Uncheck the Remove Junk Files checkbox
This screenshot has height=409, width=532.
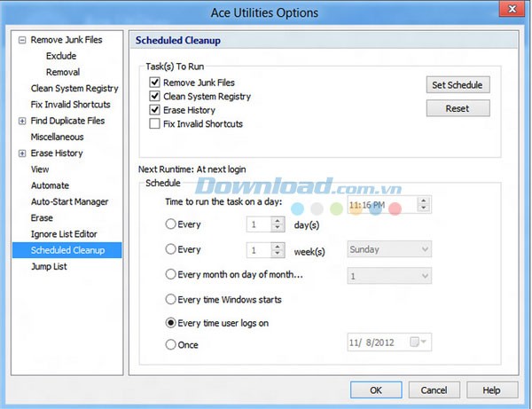(155, 83)
